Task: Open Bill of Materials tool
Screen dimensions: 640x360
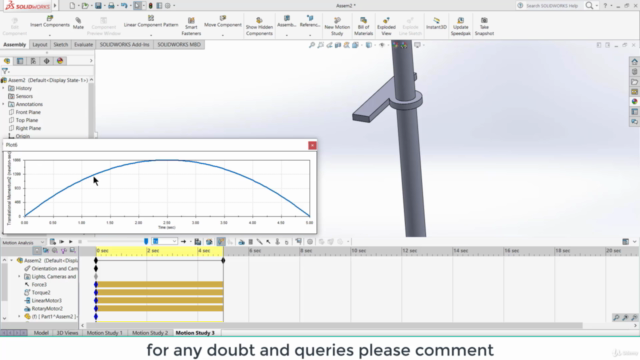Action: [x=363, y=26]
